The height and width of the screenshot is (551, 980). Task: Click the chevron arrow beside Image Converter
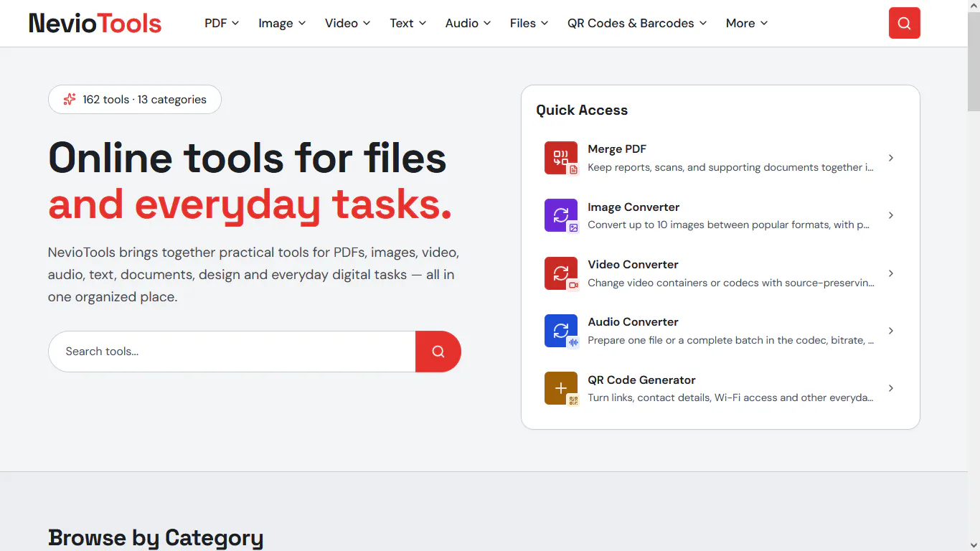tap(891, 215)
